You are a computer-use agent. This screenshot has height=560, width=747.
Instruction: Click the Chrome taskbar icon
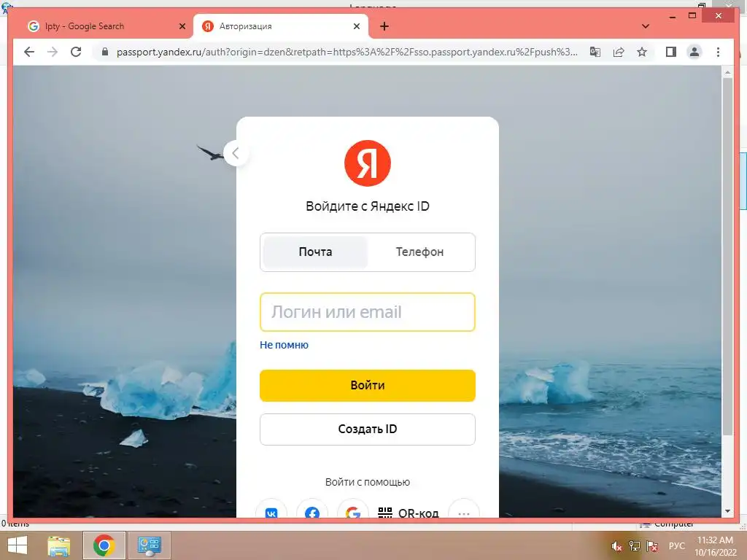(104, 545)
